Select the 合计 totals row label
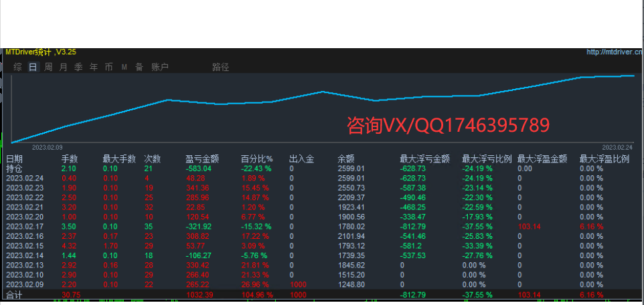Image resolution: width=644 pixels, height=305 pixels. [14, 295]
